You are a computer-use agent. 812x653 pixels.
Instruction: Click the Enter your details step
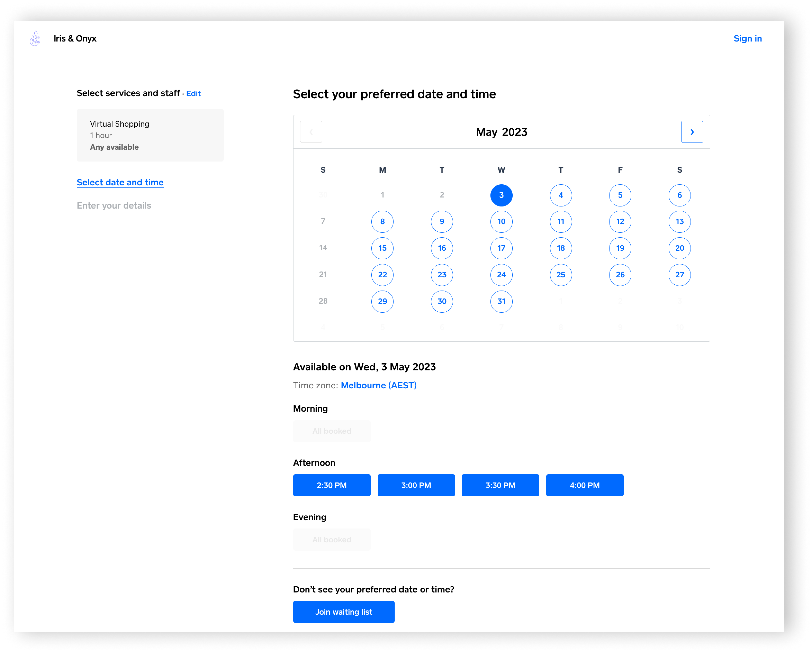pyautogui.click(x=114, y=205)
